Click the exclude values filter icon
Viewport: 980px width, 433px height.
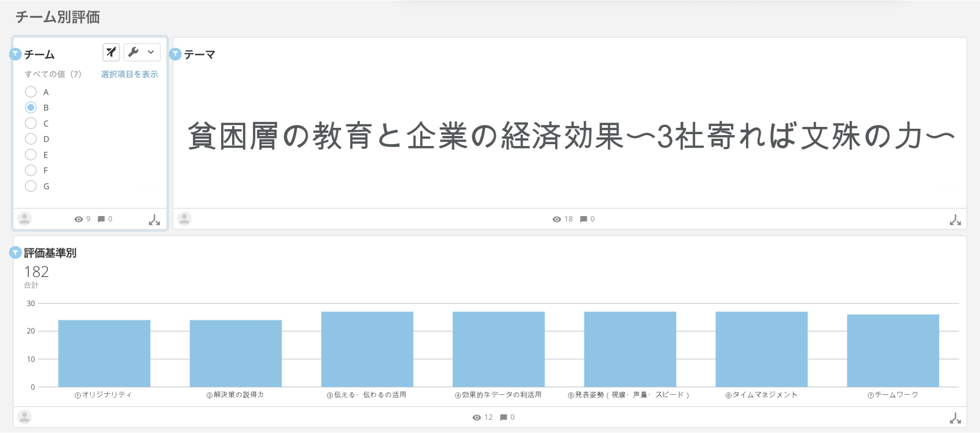pos(111,52)
